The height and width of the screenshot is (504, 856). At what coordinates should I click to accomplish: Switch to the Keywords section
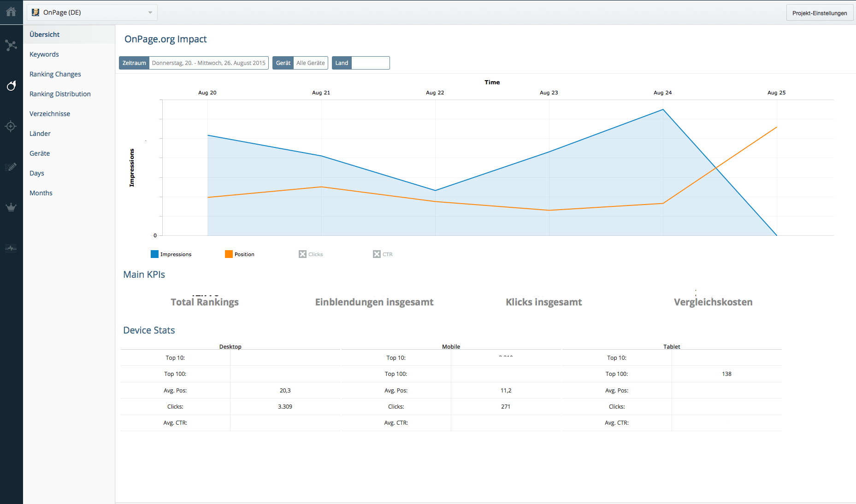coord(44,54)
